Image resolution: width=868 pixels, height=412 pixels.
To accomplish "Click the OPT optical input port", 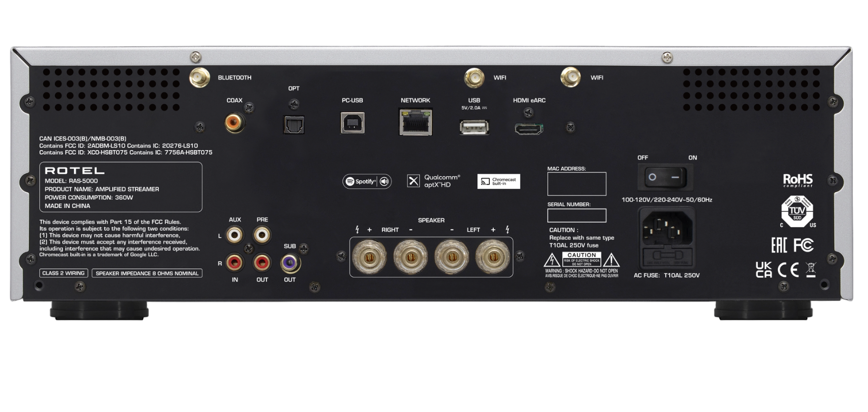I will [294, 125].
